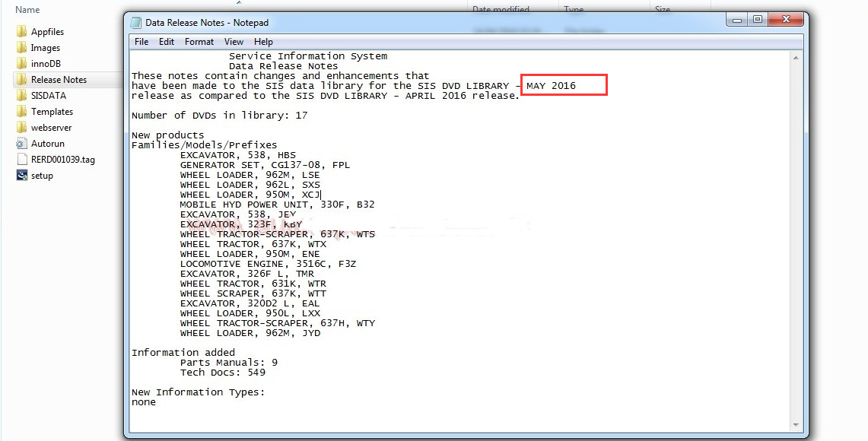The height and width of the screenshot is (441, 868).
Task: Click the 'Information added' line
Action: click(x=183, y=353)
